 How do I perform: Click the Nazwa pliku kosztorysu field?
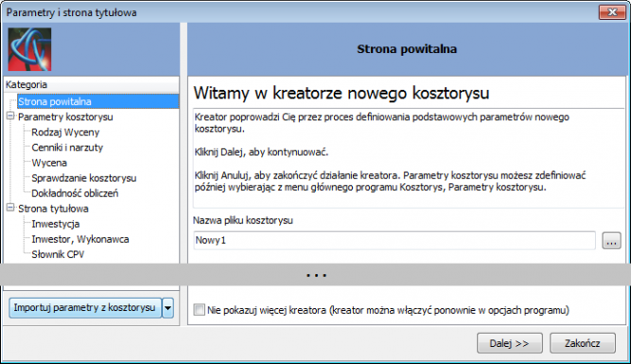394,240
